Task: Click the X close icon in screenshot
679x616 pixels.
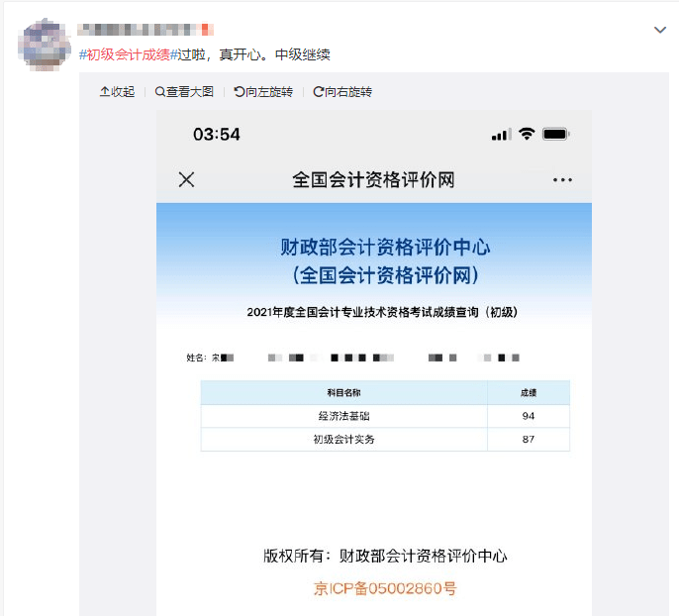Action: pos(187,179)
